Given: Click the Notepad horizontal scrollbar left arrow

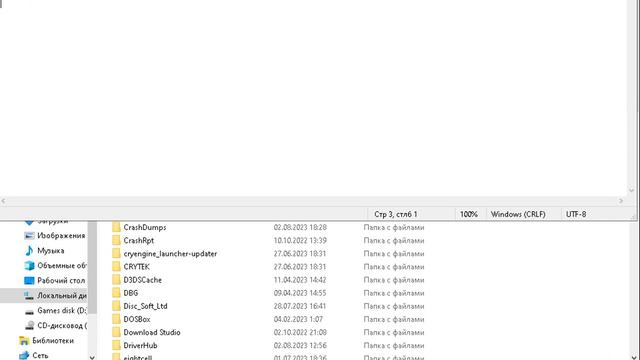Looking at the screenshot, I should [x=3, y=201].
